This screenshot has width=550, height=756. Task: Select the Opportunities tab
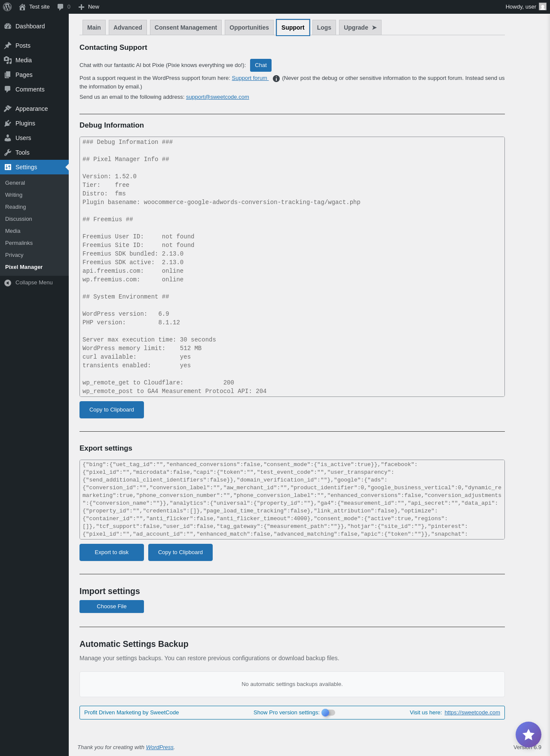249,27
